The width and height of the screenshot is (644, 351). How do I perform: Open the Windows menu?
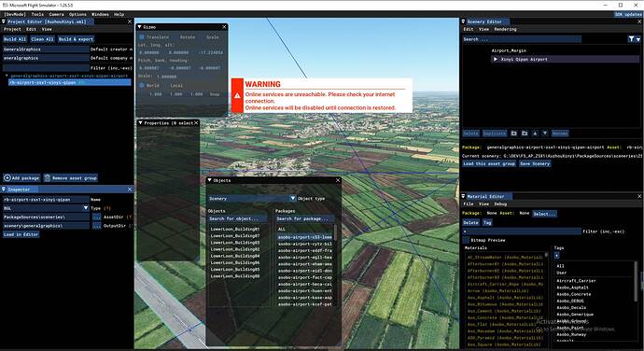click(x=100, y=14)
